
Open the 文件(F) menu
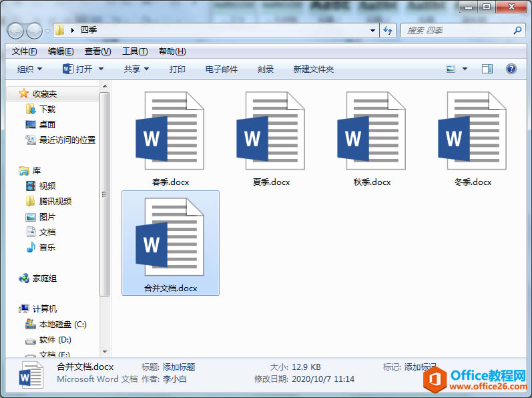(x=24, y=51)
